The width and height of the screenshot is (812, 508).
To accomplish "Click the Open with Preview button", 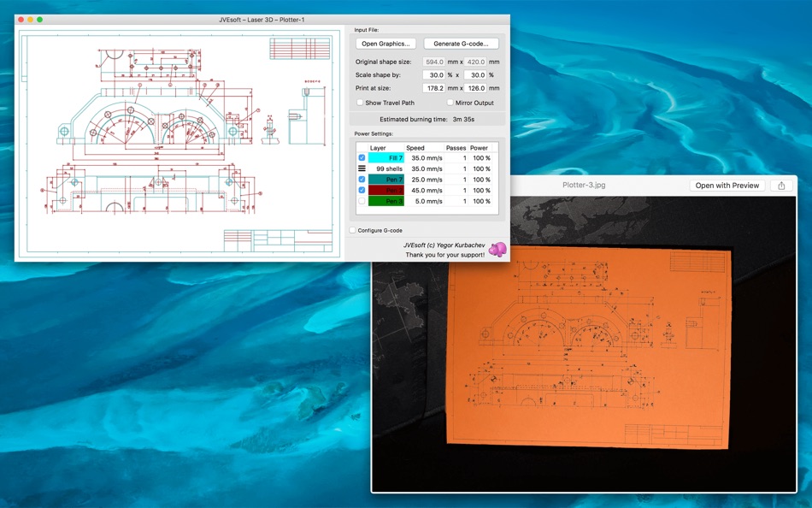I will [x=727, y=186].
